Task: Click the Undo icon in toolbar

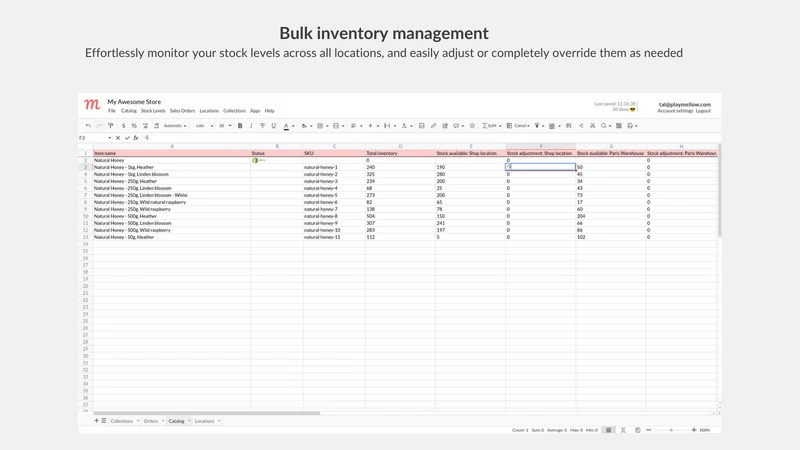Action: (x=88, y=126)
